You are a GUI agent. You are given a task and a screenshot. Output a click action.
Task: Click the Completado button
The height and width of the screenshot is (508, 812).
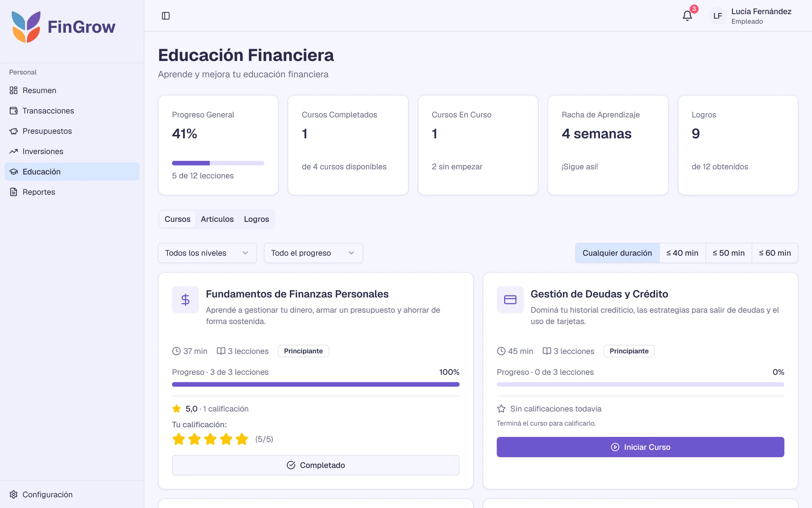coord(316,465)
